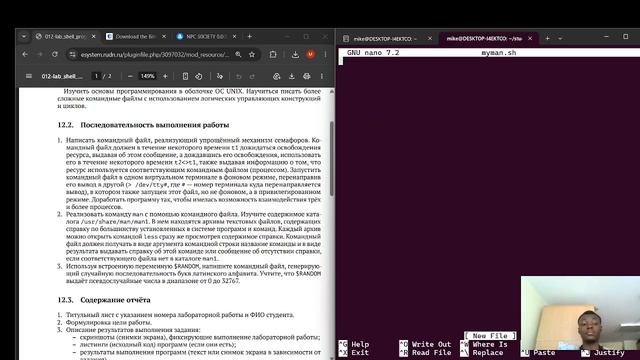This screenshot has height=360, width=640.
Task: Click the PDF vertical scrollbar thumb
Action: (x=331, y=158)
